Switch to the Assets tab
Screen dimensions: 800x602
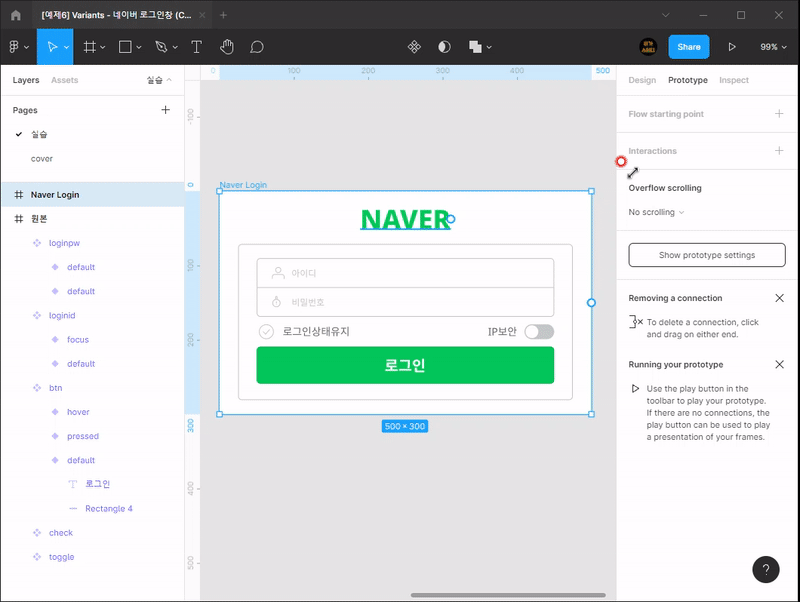click(x=64, y=80)
